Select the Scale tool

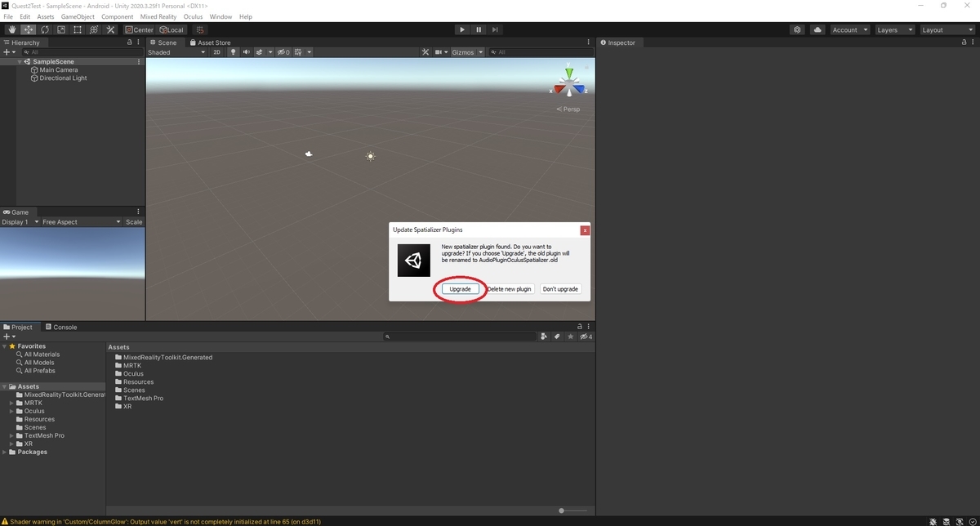61,30
